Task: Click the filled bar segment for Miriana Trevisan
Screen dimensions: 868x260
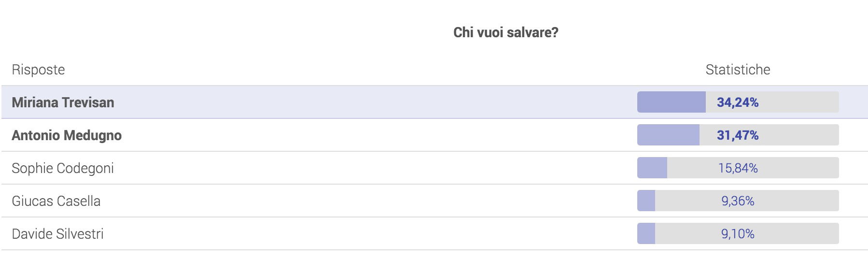Action: pyautogui.click(x=671, y=102)
